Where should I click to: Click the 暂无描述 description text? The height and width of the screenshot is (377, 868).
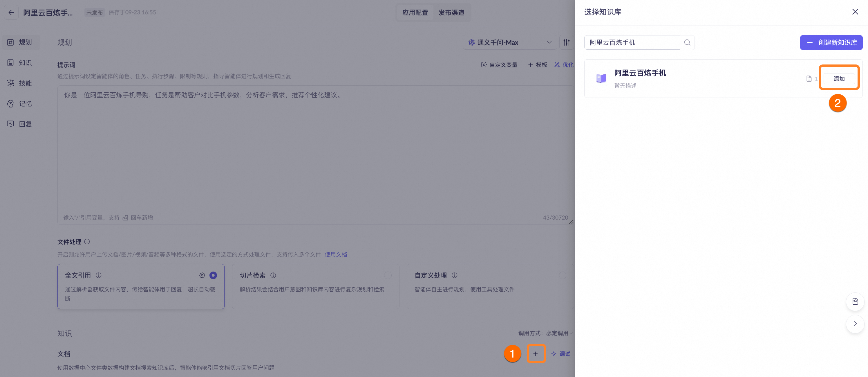coord(625,86)
